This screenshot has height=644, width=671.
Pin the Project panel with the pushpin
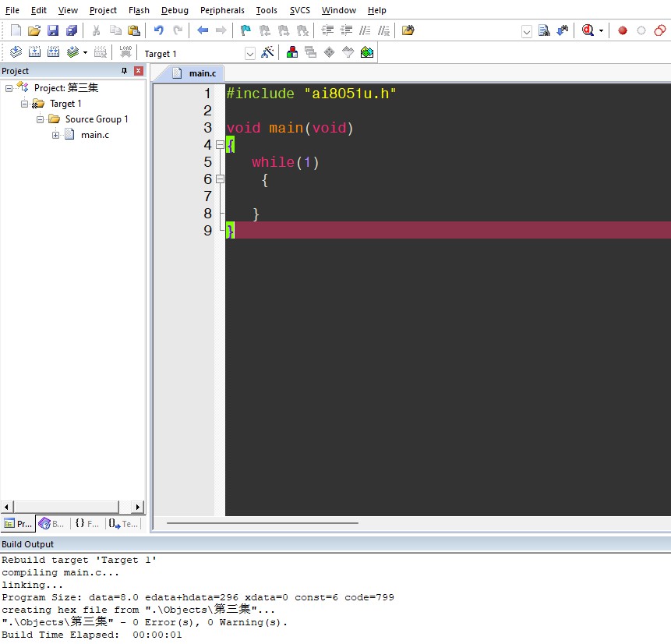coord(124,71)
